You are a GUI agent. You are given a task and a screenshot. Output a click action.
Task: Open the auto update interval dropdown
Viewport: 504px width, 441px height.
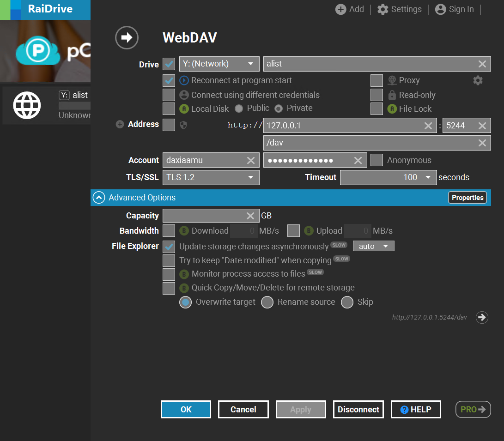[374, 246]
